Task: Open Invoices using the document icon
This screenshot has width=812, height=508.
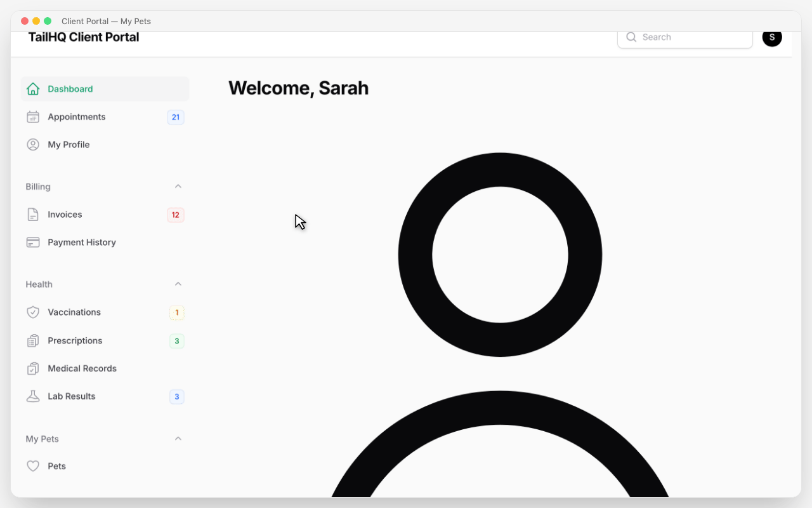Action: pos(33,214)
